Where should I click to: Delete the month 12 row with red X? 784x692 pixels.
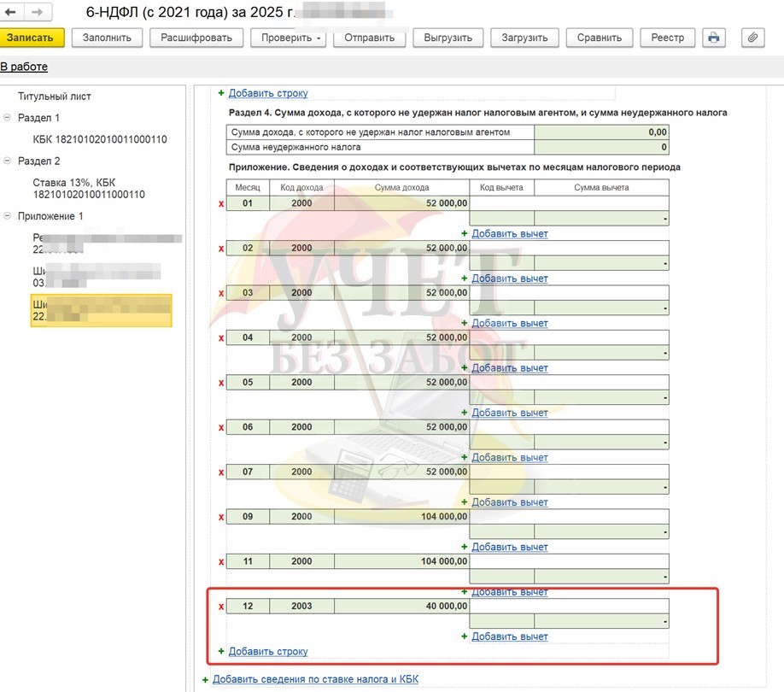(x=221, y=607)
